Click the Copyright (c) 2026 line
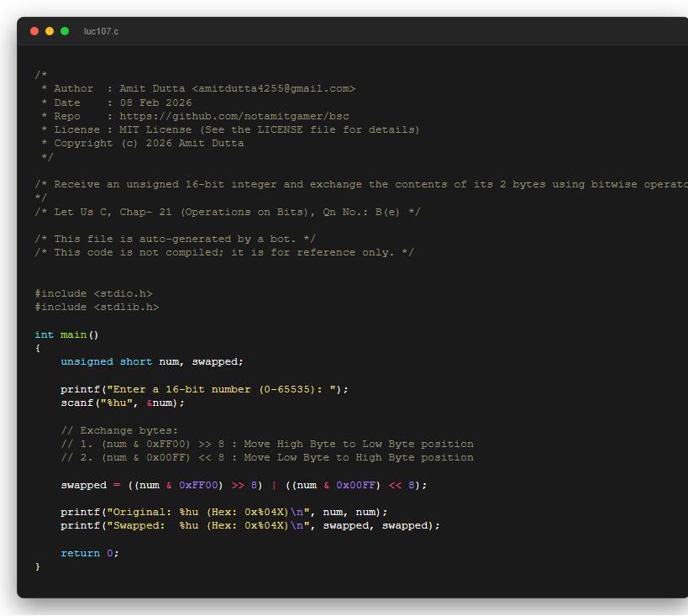The image size is (688, 616). [x=142, y=144]
